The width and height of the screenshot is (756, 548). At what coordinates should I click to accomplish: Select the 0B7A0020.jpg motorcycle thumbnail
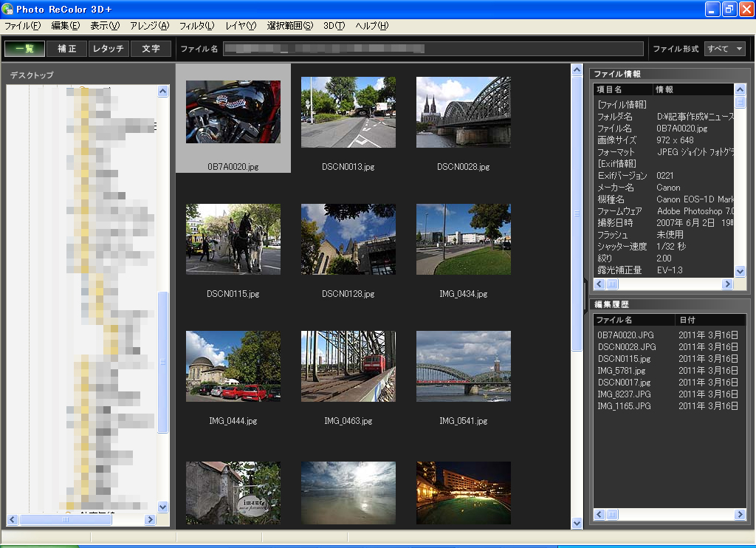(x=233, y=112)
